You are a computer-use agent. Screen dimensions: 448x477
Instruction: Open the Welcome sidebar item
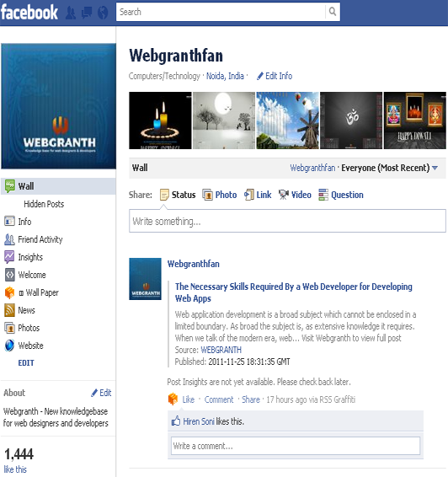pyautogui.click(x=32, y=275)
